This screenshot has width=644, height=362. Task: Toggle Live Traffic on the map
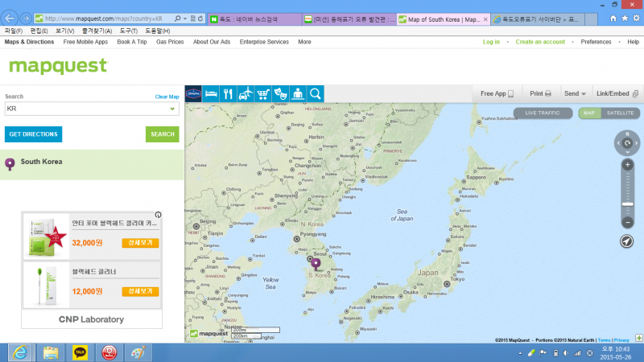[542, 113]
